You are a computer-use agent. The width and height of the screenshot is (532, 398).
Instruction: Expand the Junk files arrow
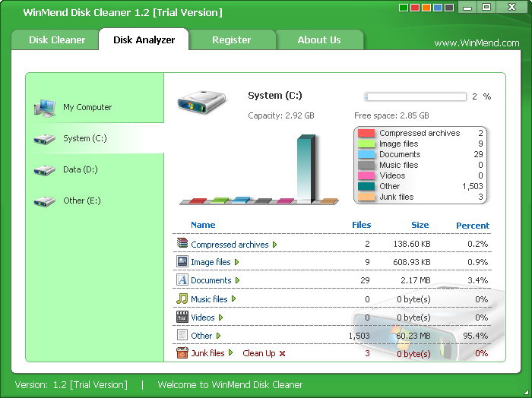[231, 353]
